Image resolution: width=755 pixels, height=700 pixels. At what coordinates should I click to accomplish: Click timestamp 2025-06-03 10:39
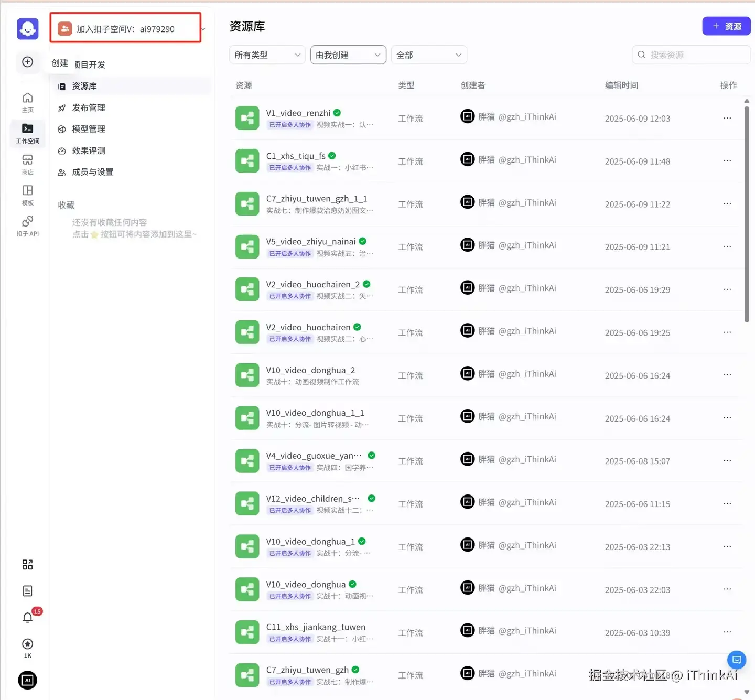pos(638,633)
